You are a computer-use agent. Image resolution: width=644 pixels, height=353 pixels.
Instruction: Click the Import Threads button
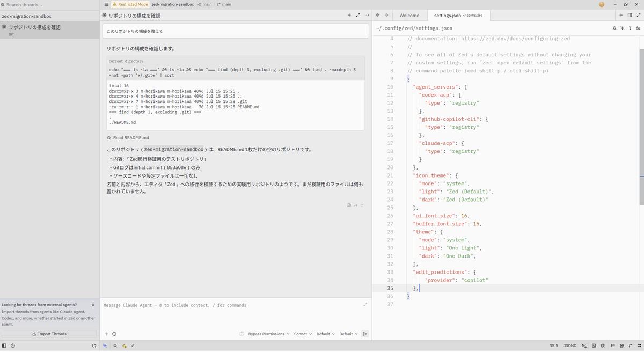tap(49, 334)
